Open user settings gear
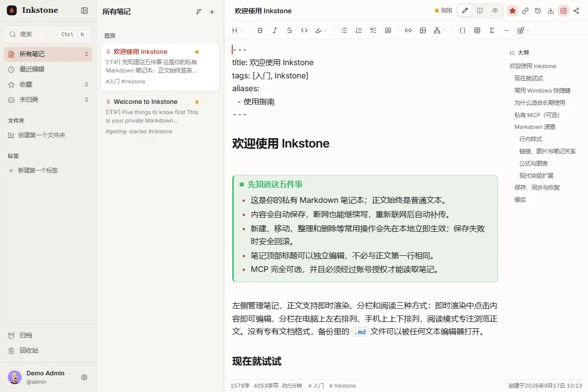Image resolution: width=588 pixels, height=392 pixels. (x=84, y=377)
